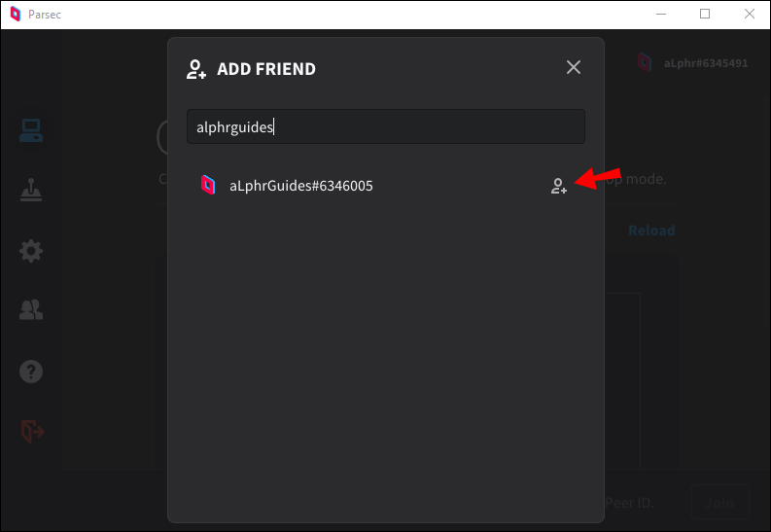Click the Parsec avatar beside aLphrGuides#6346005
Screen dimensions: 771x532
(x=207, y=185)
